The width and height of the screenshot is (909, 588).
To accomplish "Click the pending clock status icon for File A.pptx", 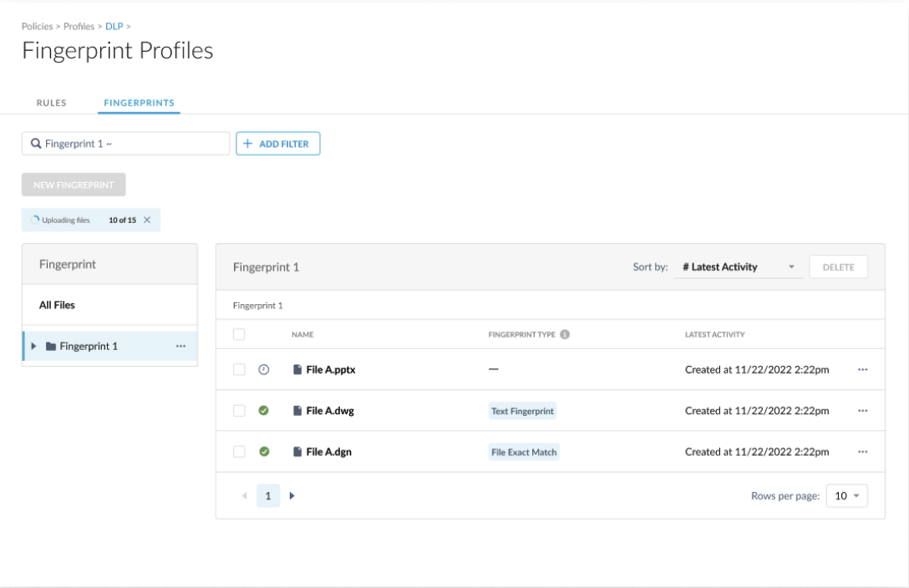I will [264, 370].
